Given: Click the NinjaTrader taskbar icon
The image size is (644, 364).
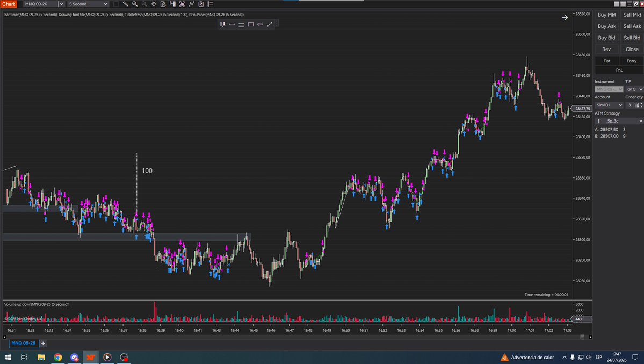Looking at the screenshot, I should pyautogui.click(x=91, y=357).
